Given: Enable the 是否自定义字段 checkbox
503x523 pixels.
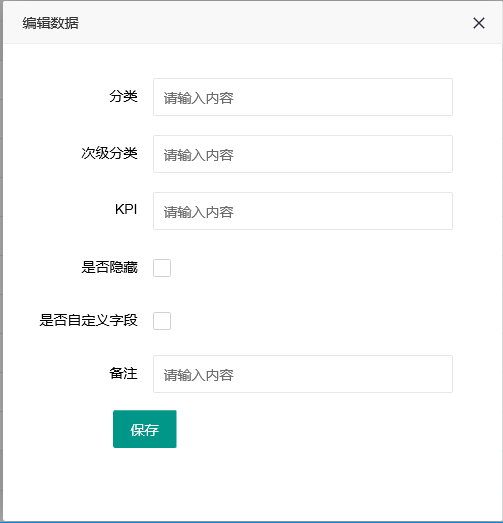Looking at the screenshot, I should coord(162,321).
